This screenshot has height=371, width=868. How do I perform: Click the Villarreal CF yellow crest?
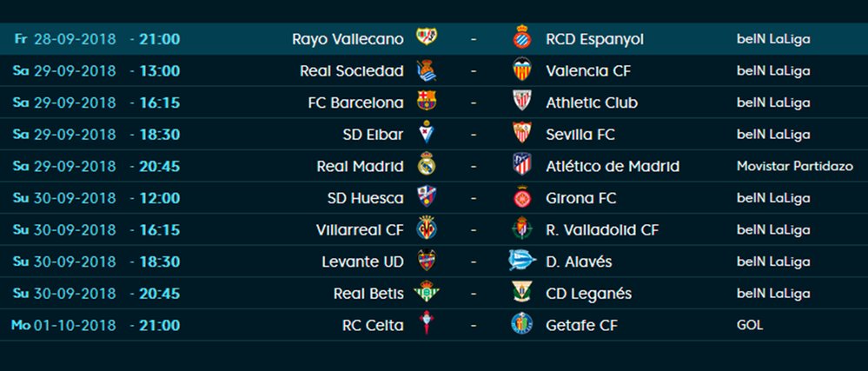[x=427, y=229]
